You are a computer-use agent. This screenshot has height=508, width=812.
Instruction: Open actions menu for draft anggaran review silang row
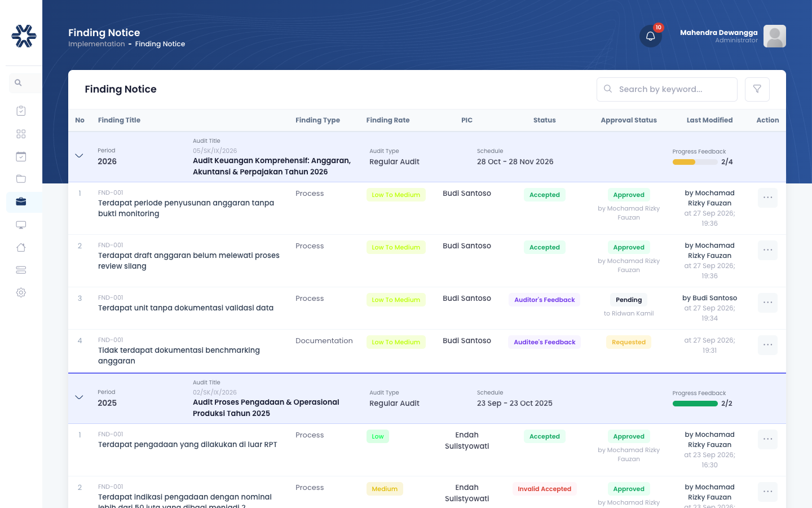[x=767, y=250]
